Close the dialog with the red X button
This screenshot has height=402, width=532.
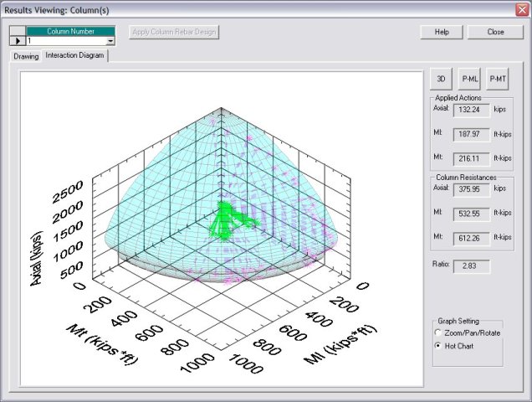522,10
